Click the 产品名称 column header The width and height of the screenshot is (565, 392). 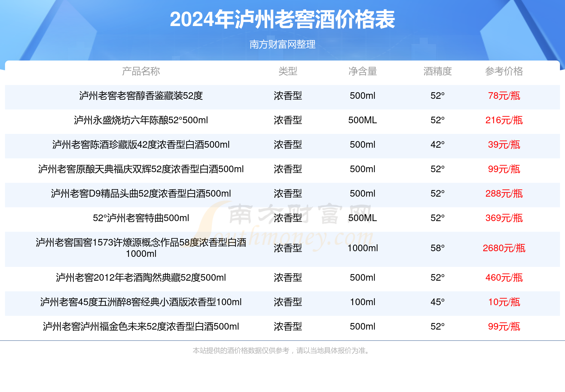[x=141, y=72]
